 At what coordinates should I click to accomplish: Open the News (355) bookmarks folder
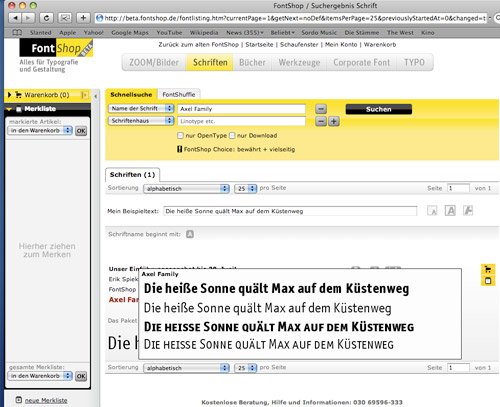[x=245, y=33]
